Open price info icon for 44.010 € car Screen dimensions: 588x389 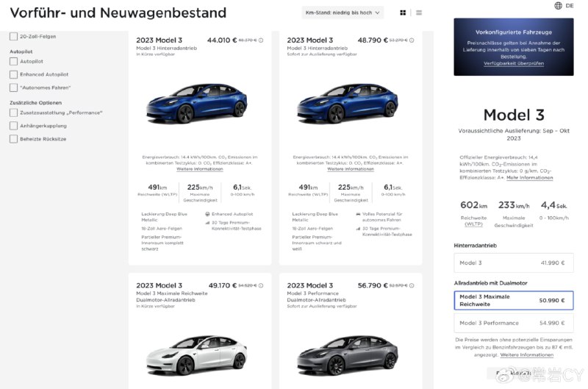coord(261,40)
